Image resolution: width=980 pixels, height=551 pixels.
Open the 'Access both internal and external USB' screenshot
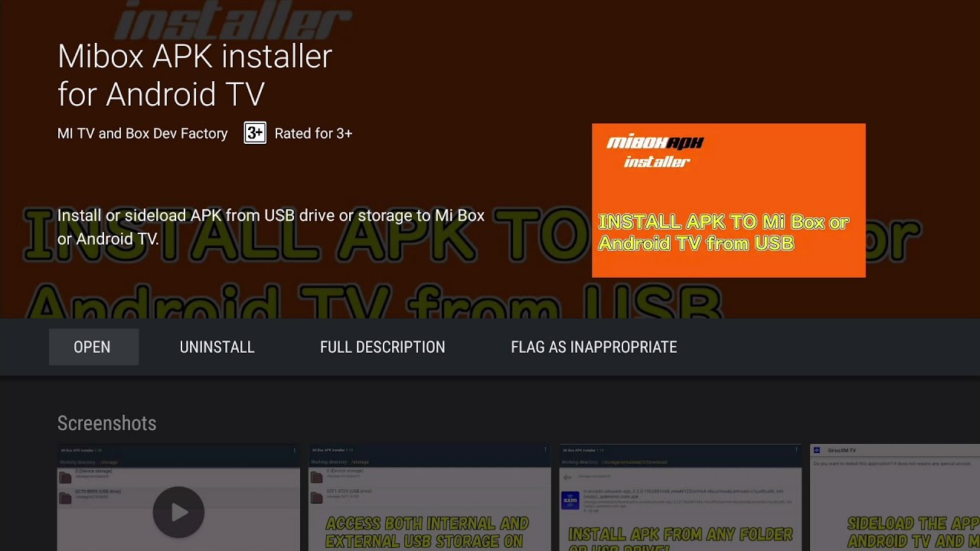click(x=430, y=497)
